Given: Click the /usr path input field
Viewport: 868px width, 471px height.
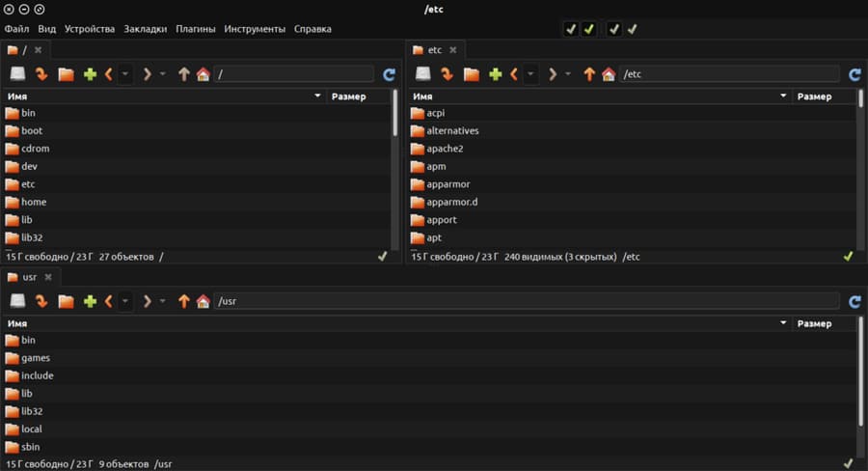Looking at the screenshot, I should click(527, 301).
